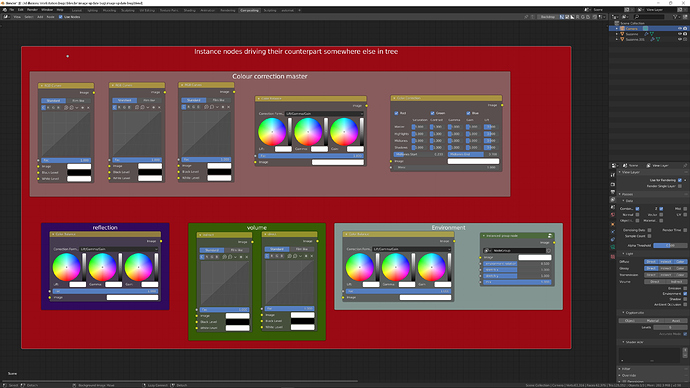Open the Backdrop button in header
Screen dimensions: 690x388
tap(548, 17)
